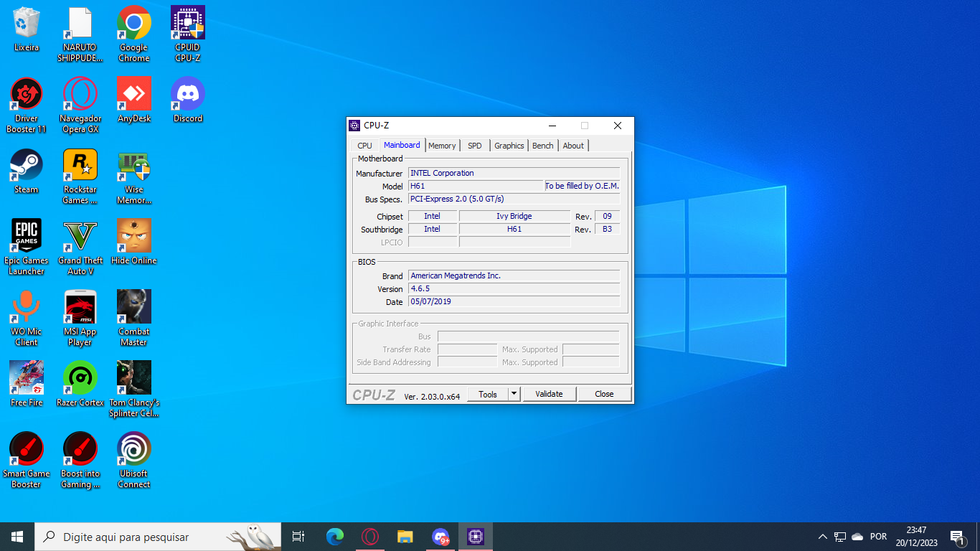Click the CPU-Z taskbar button
Screen dimensions: 980x551
[476, 537]
